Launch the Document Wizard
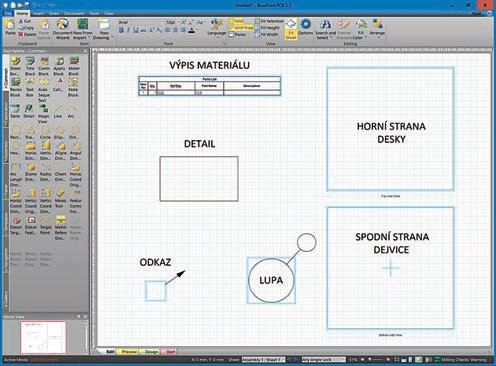Image resolution: width=496 pixels, height=366 pixels. coord(62,29)
